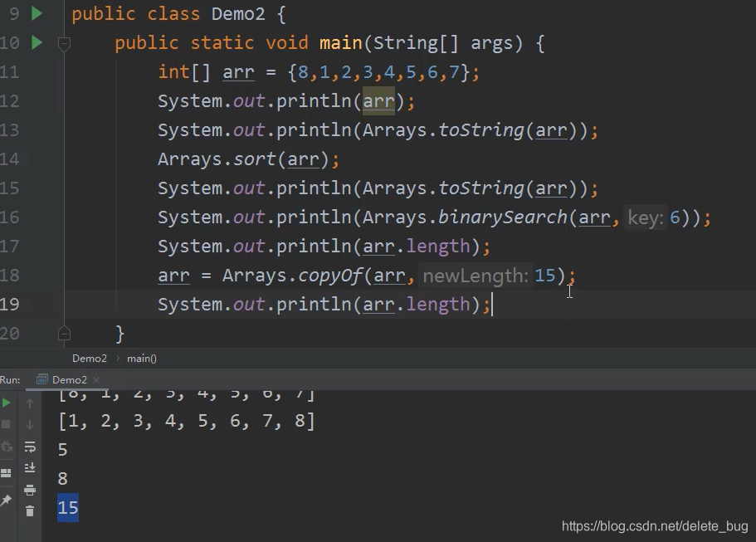Viewport: 756px width, 542px height.
Task: Click the Demo2 tab window icon in Run panel
Action: click(x=42, y=379)
